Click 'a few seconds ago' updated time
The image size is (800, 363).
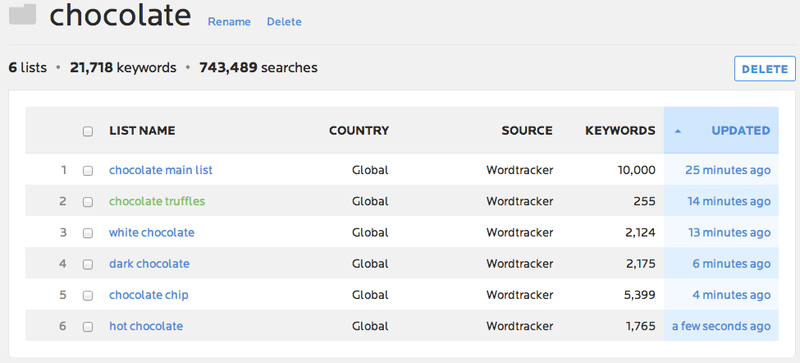721,326
